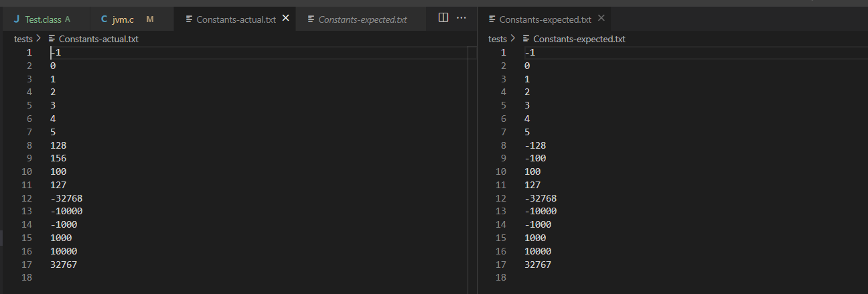The image size is (868, 294).
Task: Open Constants-actual.txt breadcrumb dropdown
Action: point(98,39)
